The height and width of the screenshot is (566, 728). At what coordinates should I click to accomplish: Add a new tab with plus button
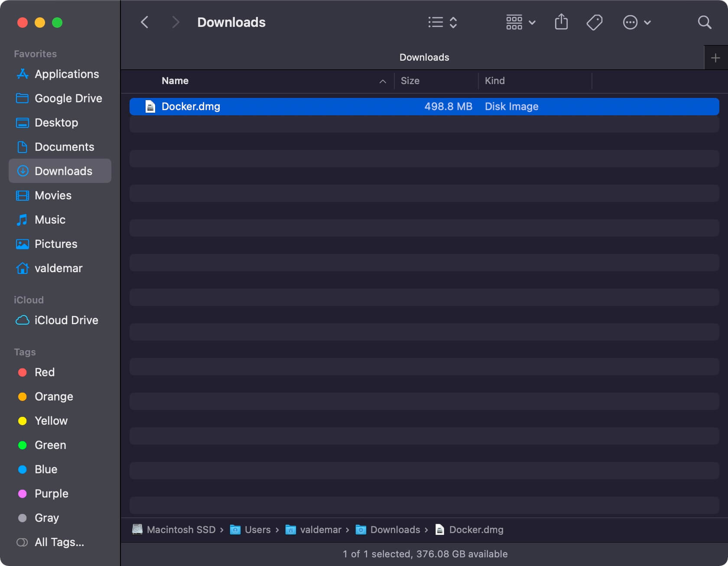[x=715, y=58]
